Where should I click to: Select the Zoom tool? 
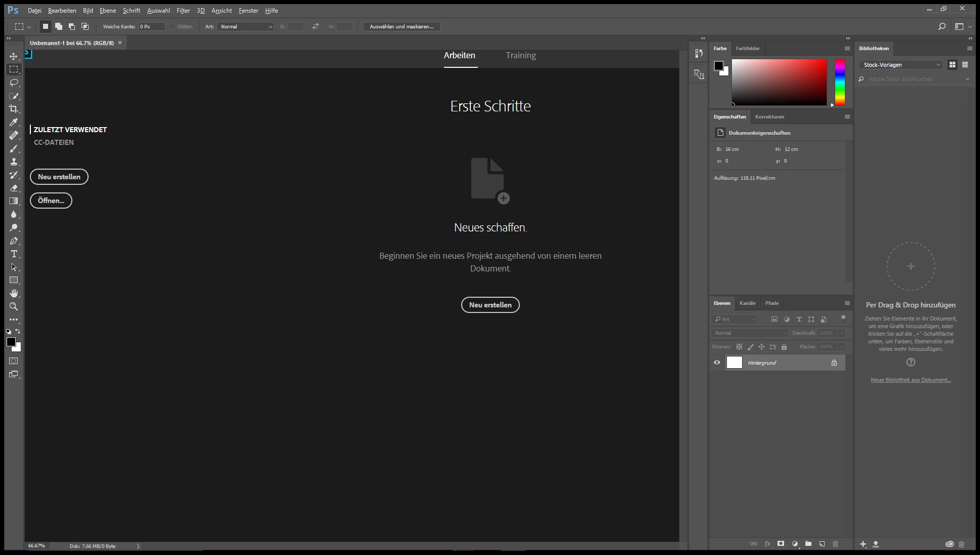pos(14,306)
